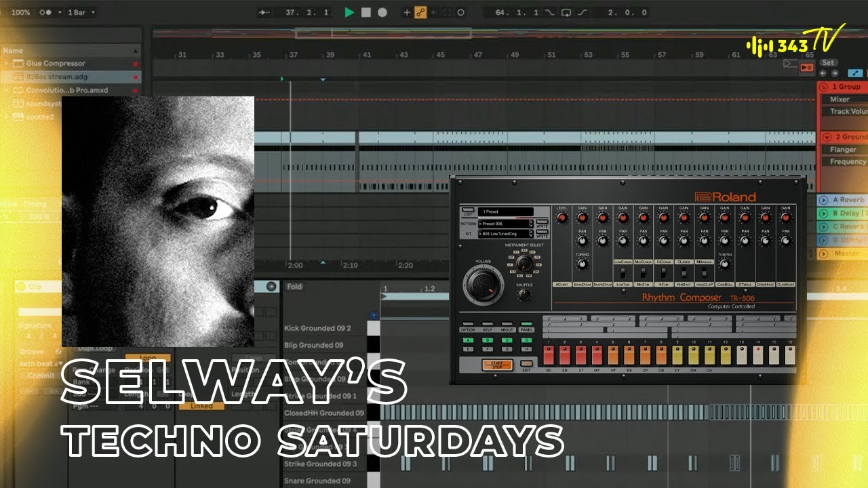The image size is (868, 488).
Task: Open the TR-808 OPTION menu
Action: (x=468, y=325)
